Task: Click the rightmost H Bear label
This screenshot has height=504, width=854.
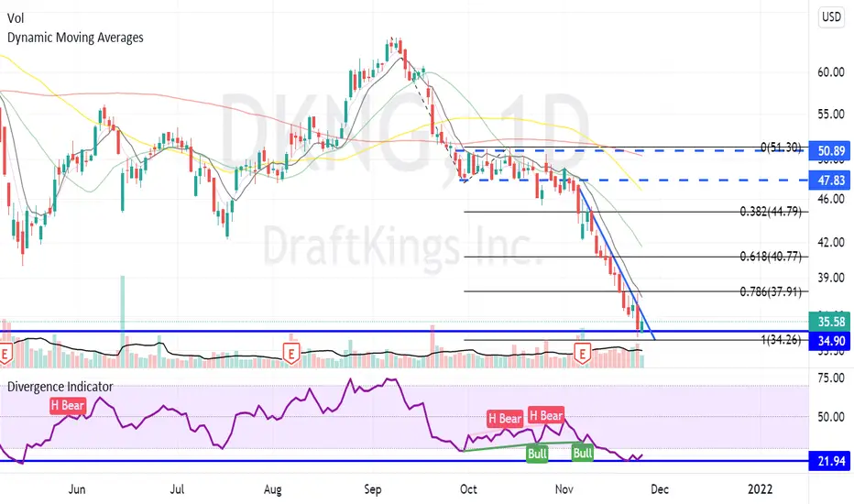Action: click(546, 416)
